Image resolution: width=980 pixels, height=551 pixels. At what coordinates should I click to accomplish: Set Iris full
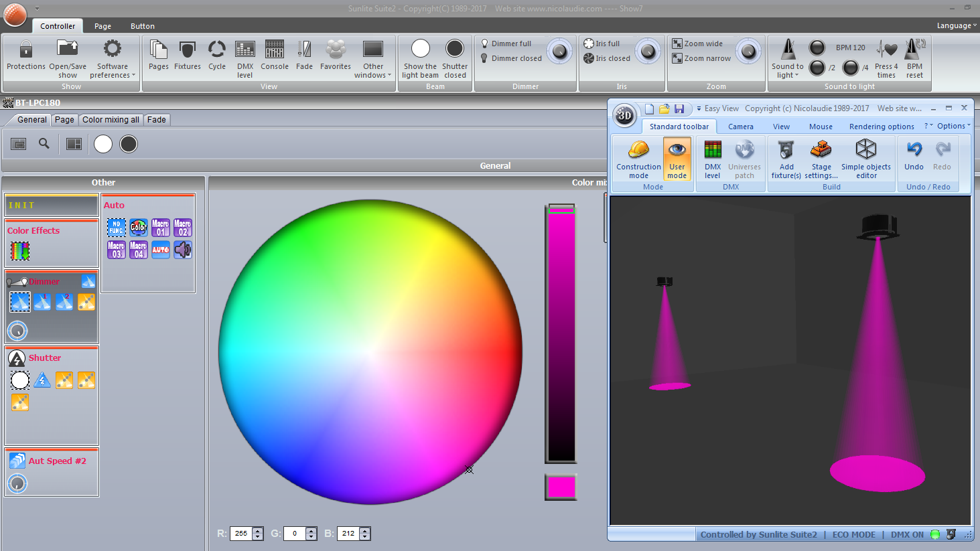tap(602, 44)
